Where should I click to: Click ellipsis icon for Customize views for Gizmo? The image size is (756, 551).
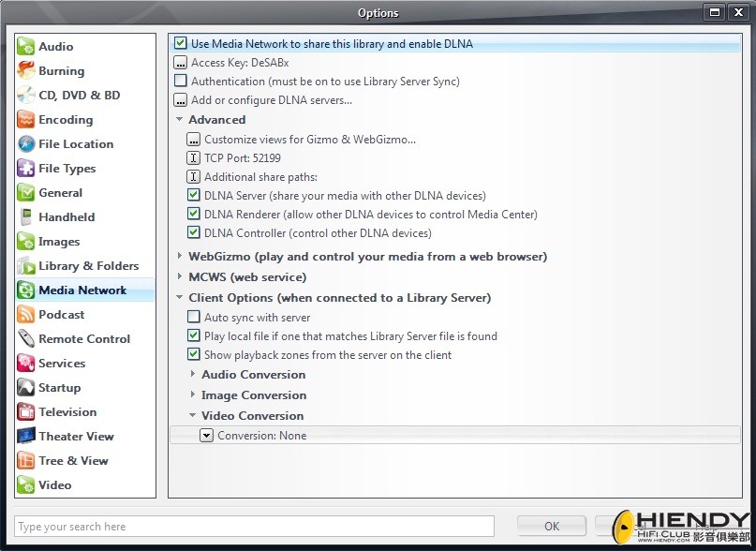coord(193,139)
